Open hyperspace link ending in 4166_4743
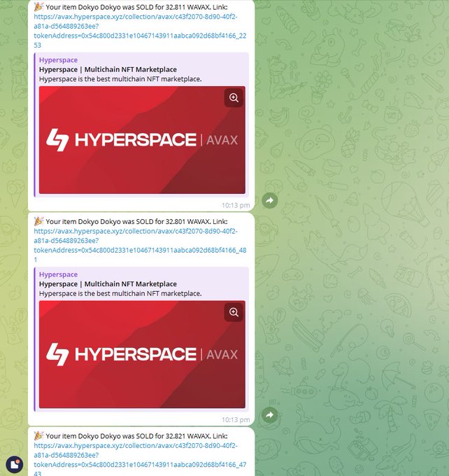Screen dimensions: 449x476 pos(140,459)
